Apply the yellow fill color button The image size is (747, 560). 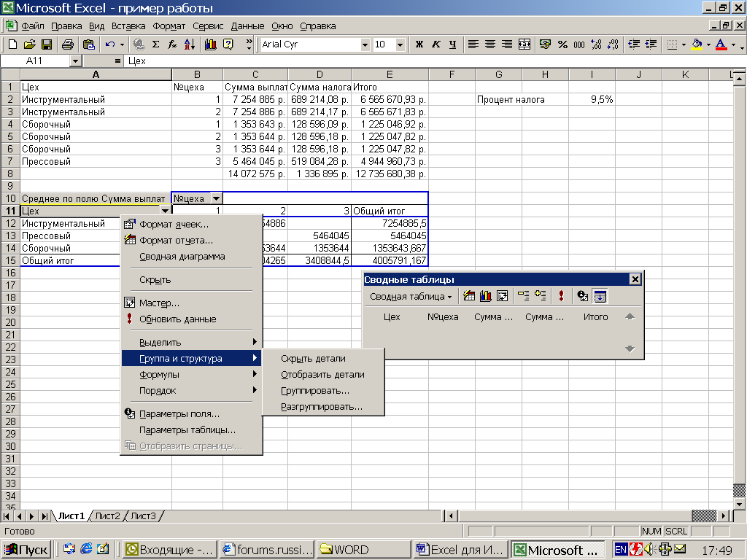697,44
